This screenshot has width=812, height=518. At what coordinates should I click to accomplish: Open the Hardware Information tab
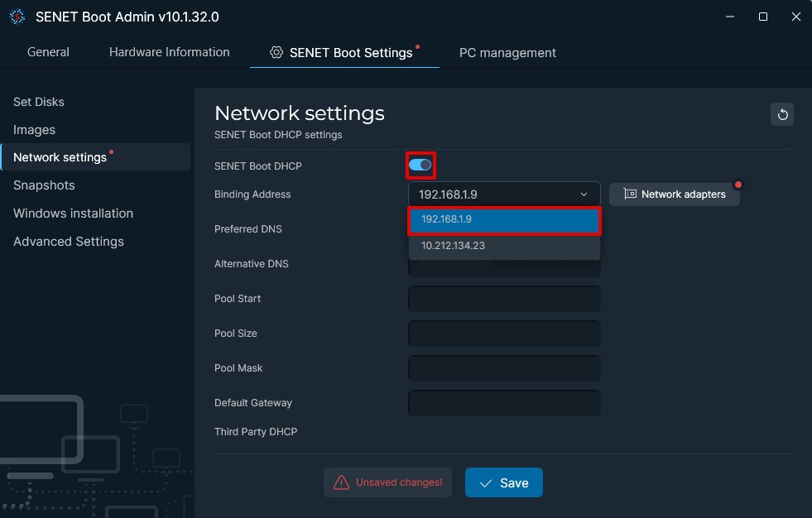tap(169, 52)
